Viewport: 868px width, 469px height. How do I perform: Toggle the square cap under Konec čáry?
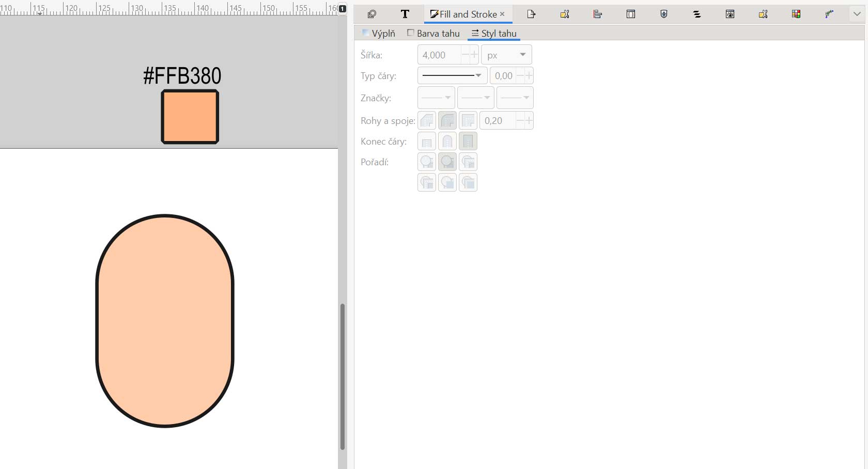click(468, 142)
